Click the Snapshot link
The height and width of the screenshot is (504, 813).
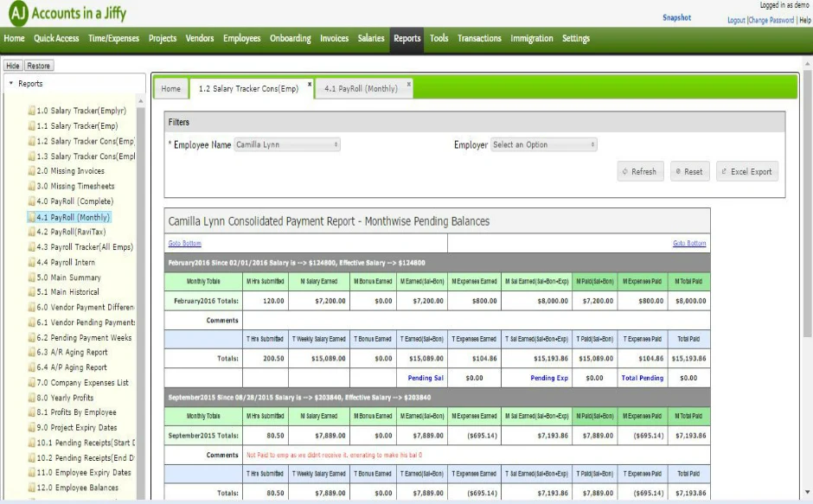pos(676,17)
